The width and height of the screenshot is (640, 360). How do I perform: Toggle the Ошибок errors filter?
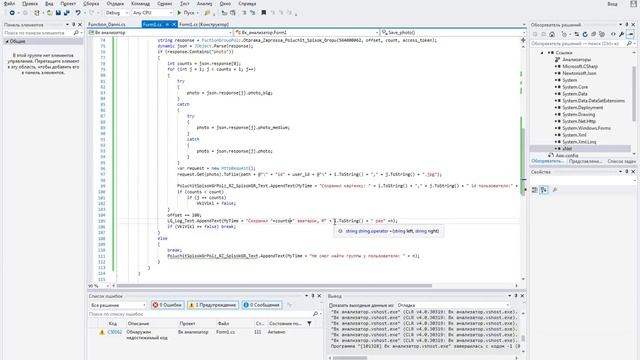167,305
